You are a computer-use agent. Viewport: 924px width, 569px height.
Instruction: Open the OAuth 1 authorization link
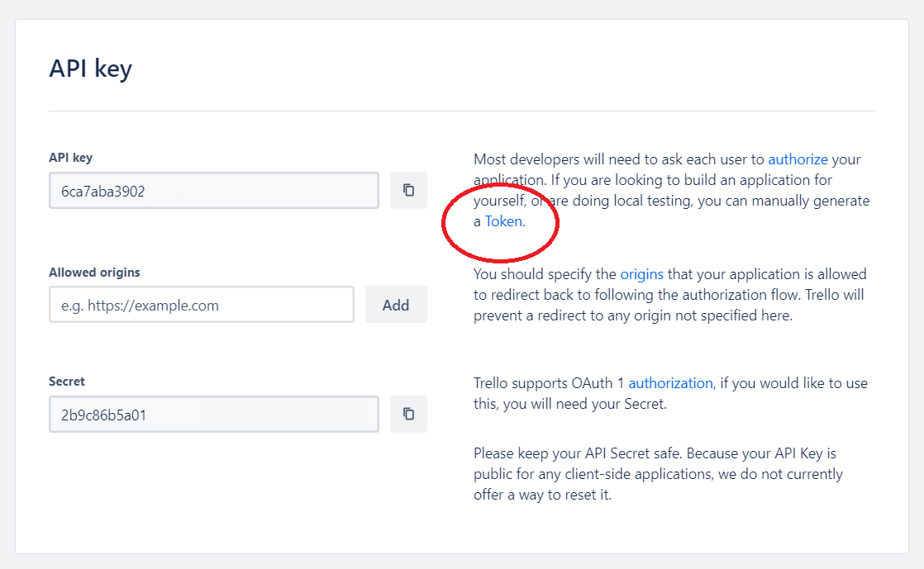coord(670,383)
